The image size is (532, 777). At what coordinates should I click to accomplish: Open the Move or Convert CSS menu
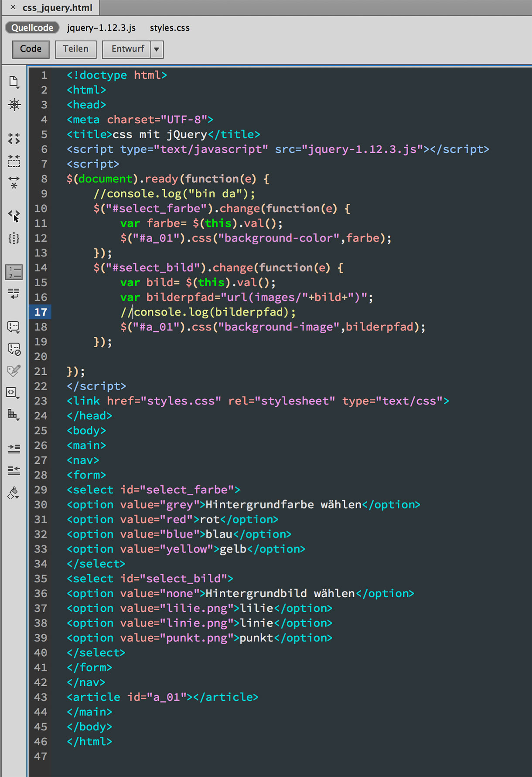[14, 414]
